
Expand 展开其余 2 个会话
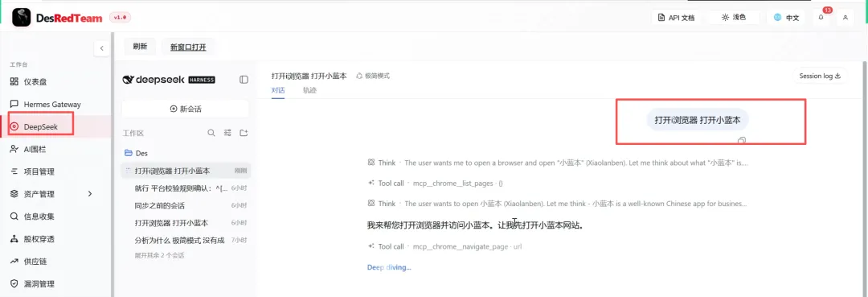pyautogui.click(x=159, y=255)
